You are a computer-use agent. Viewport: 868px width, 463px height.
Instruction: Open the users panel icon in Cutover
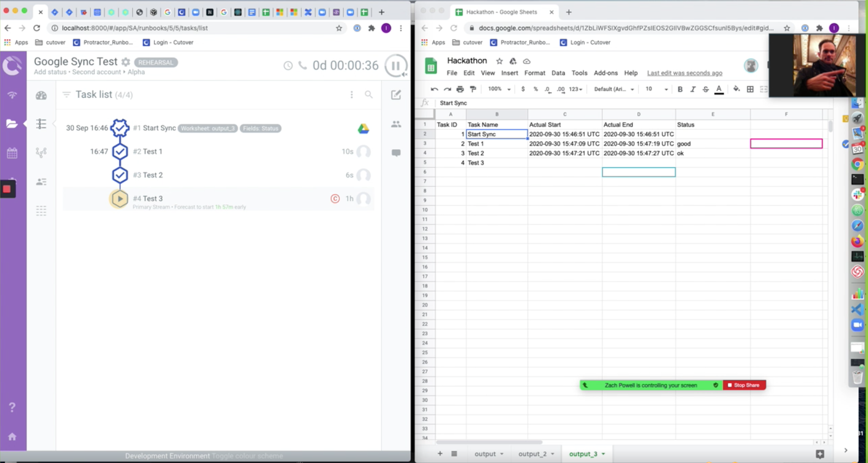point(396,124)
